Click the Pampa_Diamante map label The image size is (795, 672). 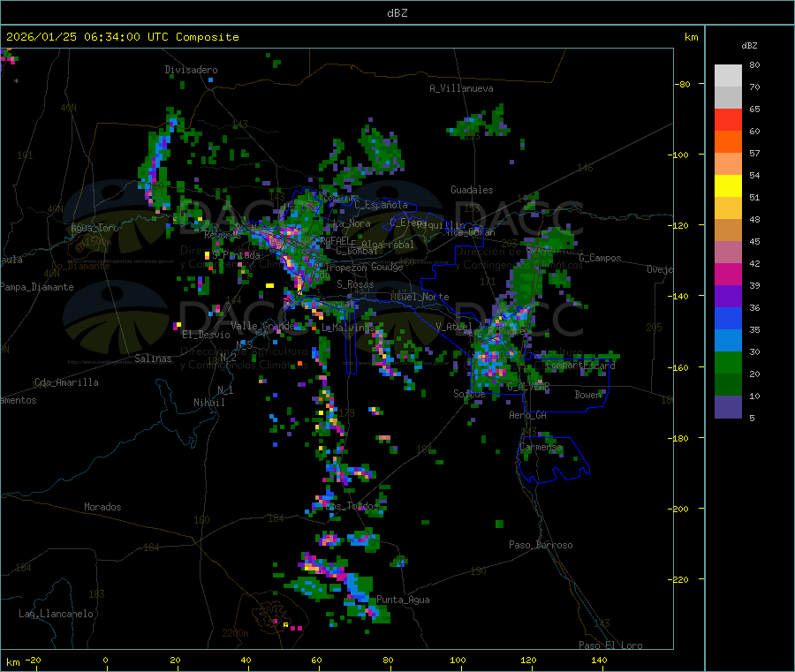36,287
